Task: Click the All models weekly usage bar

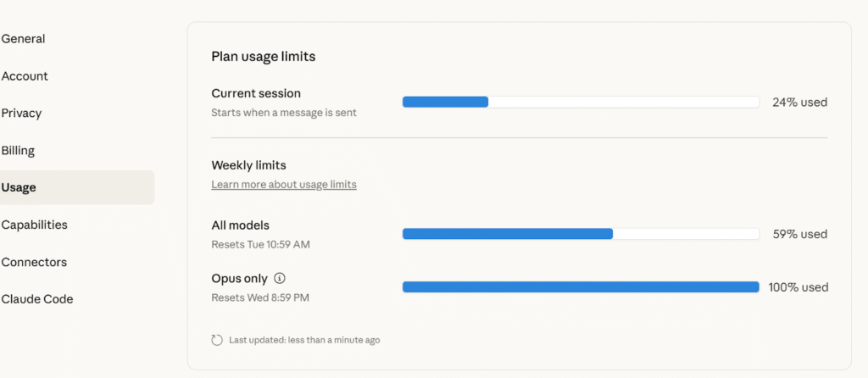Action: (581, 234)
